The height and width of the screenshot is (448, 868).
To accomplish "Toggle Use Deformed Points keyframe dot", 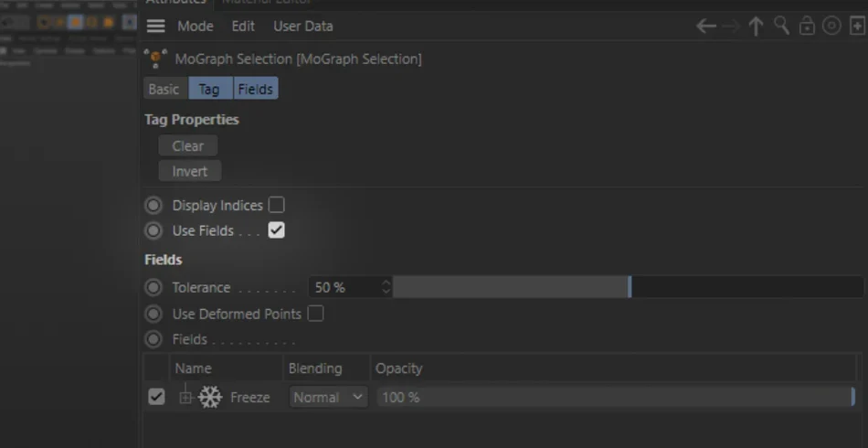I will [153, 314].
